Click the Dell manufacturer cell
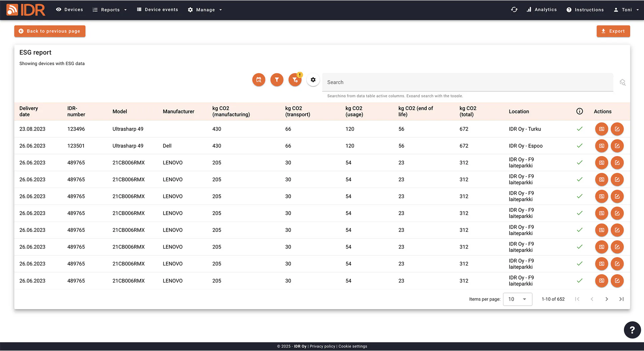Viewport: 644px width, 351px height. pos(167,146)
